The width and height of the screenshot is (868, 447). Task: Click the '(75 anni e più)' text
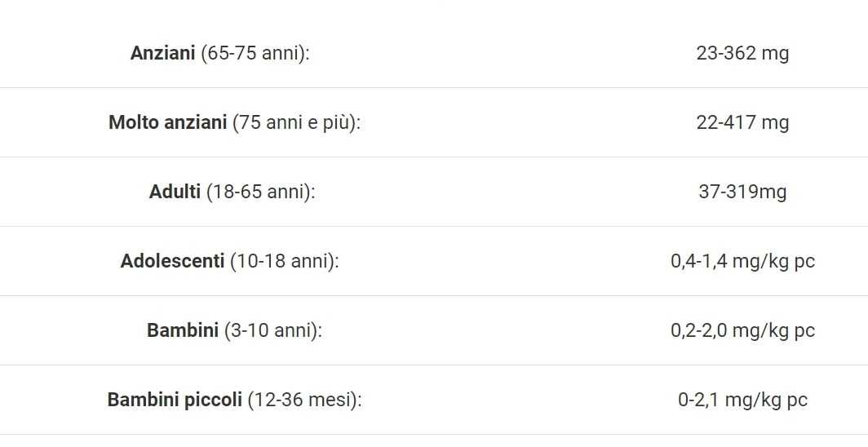click(296, 123)
